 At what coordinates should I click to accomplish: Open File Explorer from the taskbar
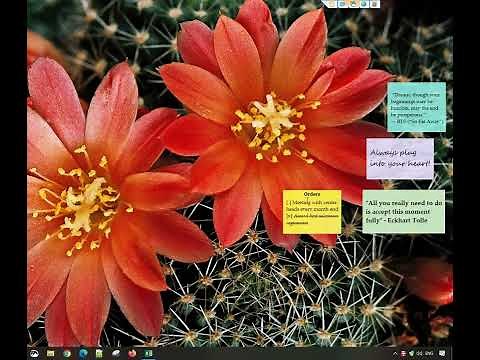pyautogui.click(x=51, y=353)
